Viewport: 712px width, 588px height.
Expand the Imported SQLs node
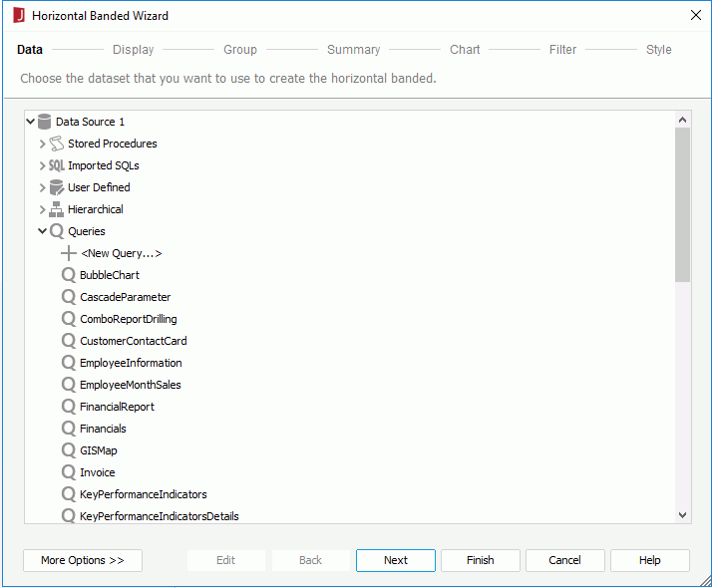[42, 165]
